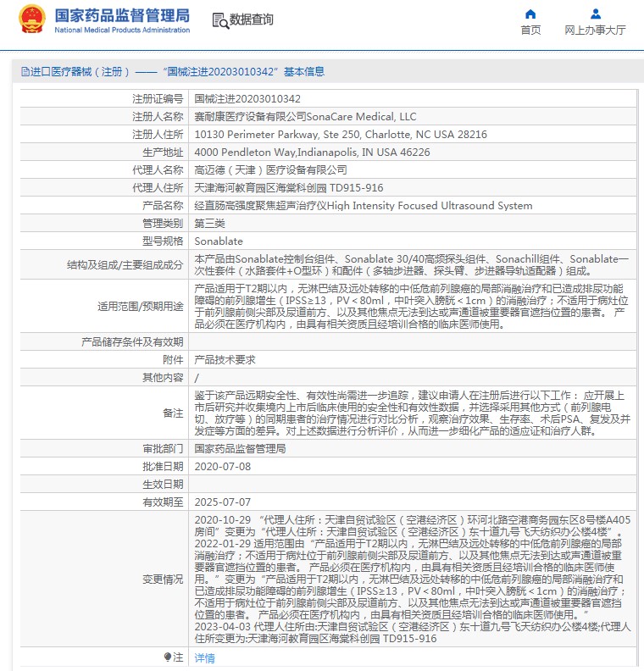Open 网上办事大厅 text link
The height and width of the screenshot is (671, 644).
point(595,30)
